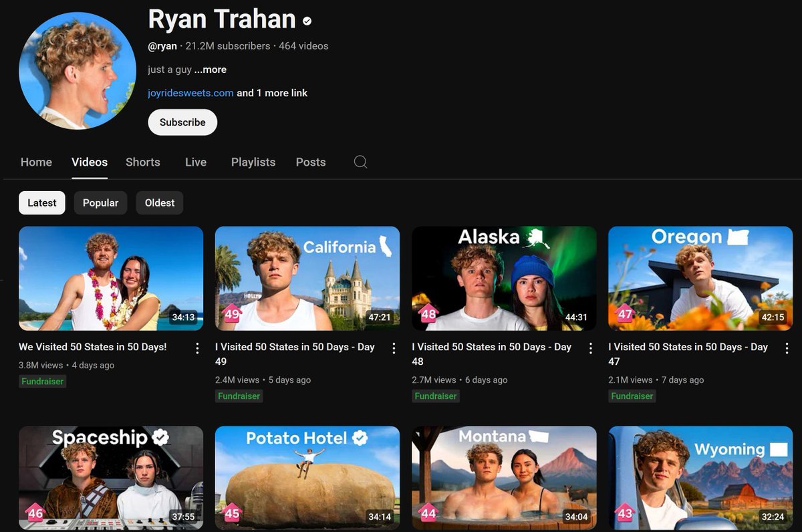Click Fundraiser badge under Day 47 video
Image resolution: width=802 pixels, height=532 pixels.
(632, 396)
